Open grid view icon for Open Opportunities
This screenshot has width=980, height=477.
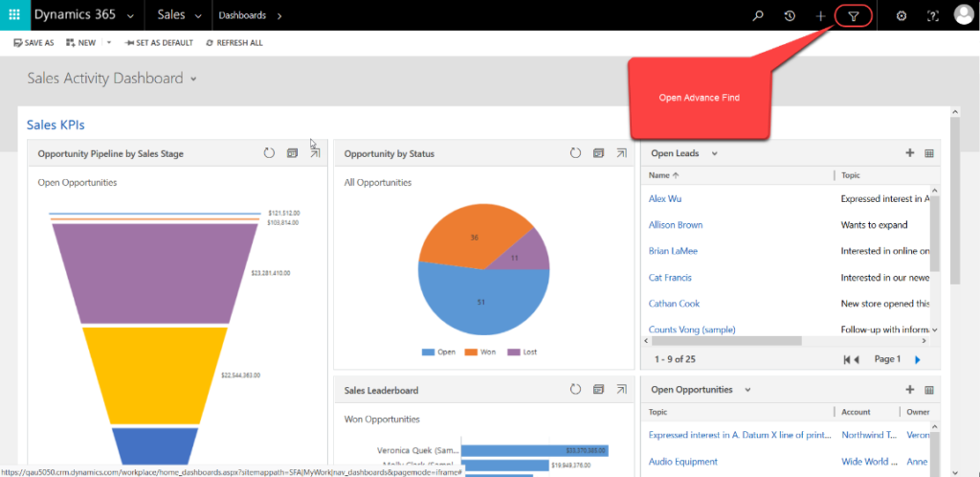(x=929, y=390)
